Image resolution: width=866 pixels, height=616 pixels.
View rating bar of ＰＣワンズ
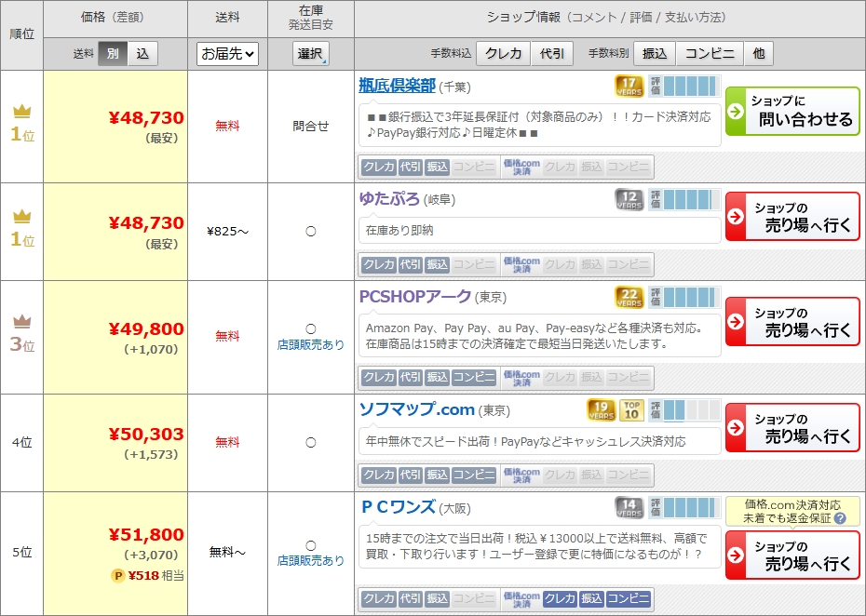(x=684, y=507)
